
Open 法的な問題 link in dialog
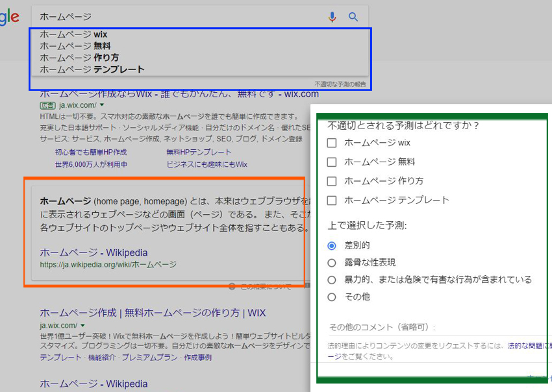529,346
